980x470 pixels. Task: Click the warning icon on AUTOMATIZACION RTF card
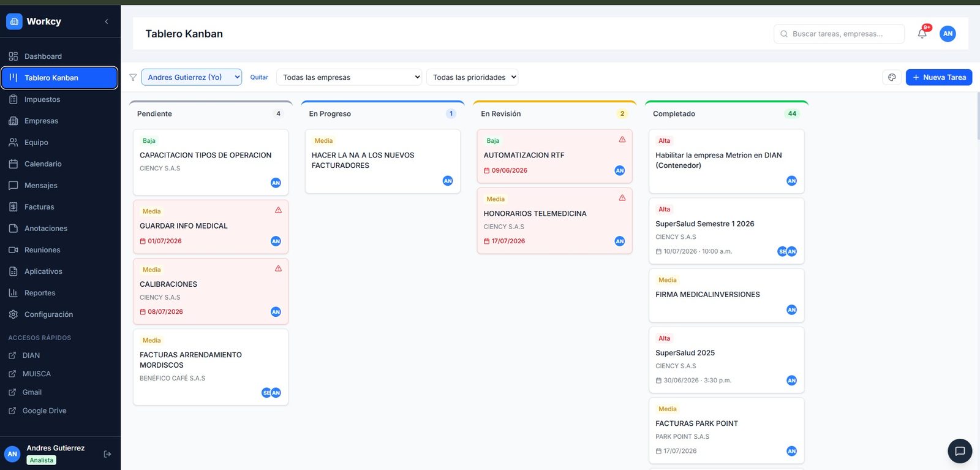point(622,140)
